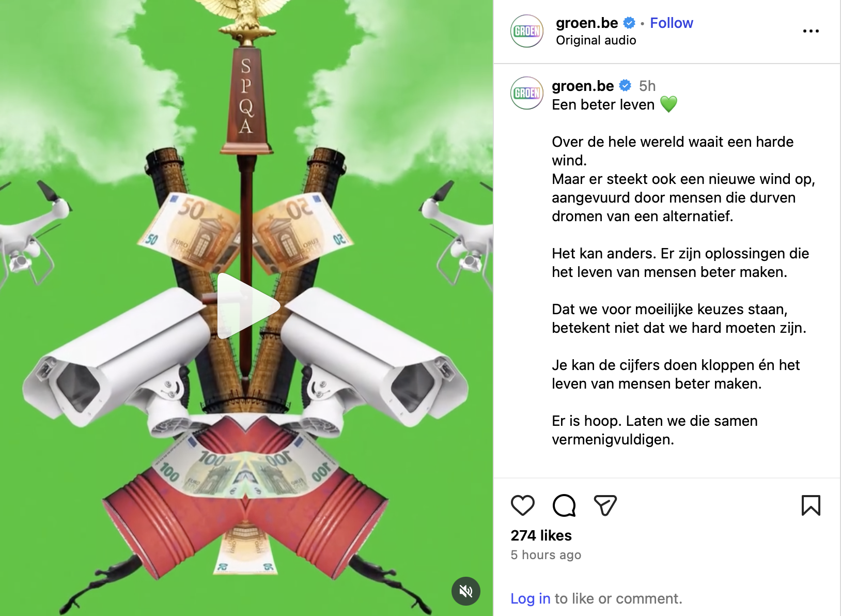This screenshot has height=616, width=841.
Task: Click the Groen profile picture in the header
Action: 526,31
